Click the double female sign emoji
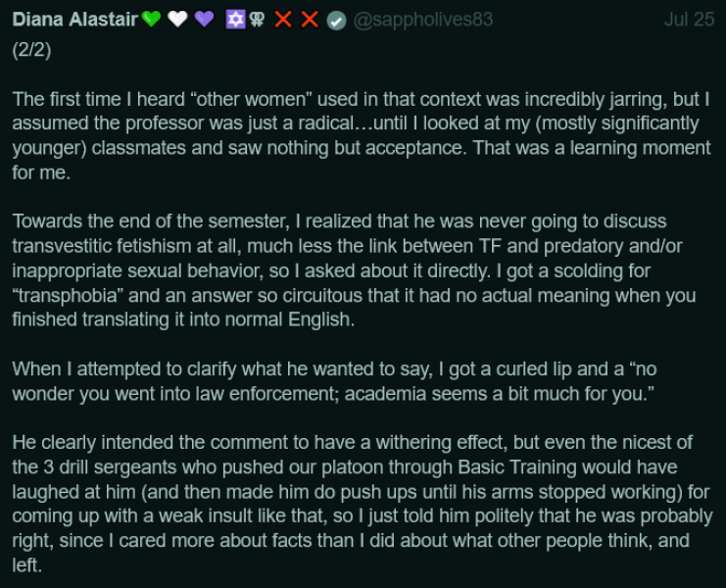 point(257,19)
